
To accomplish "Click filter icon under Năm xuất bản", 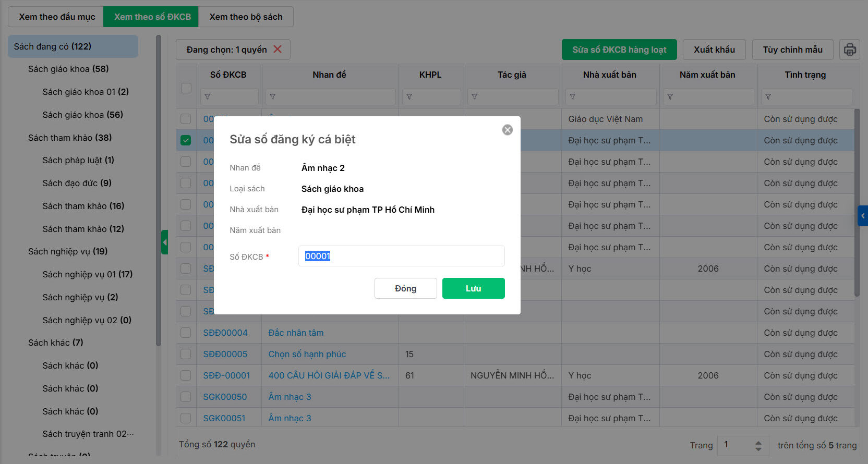I will 670,97.
